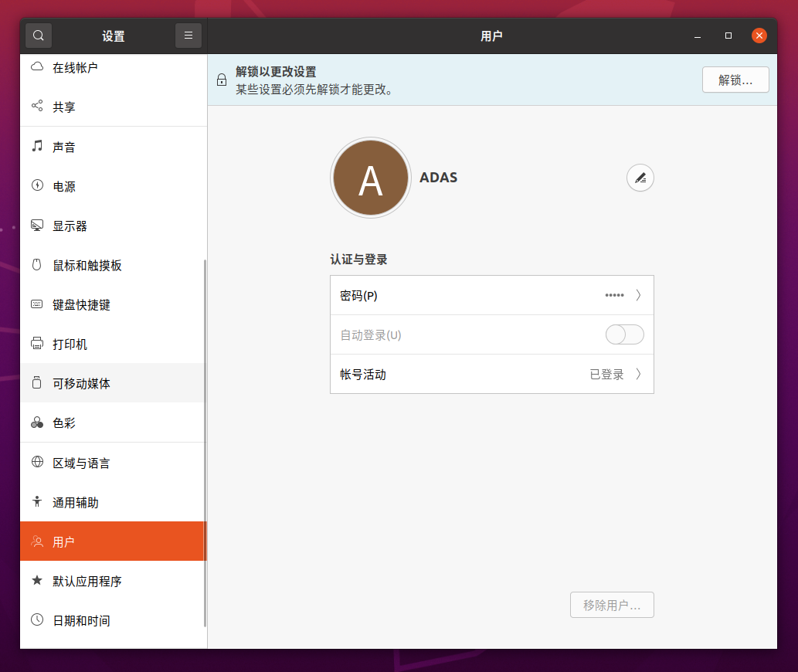Image resolution: width=798 pixels, height=672 pixels.
Task: Click the mouse icon for 鼠标和触摸板
Action: coord(36,264)
